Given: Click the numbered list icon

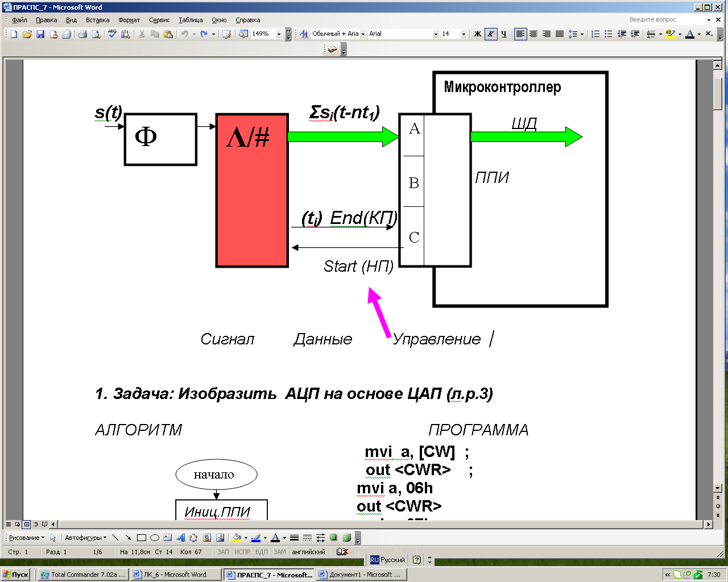Looking at the screenshot, I should pyautogui.click(x=595, y=34).
